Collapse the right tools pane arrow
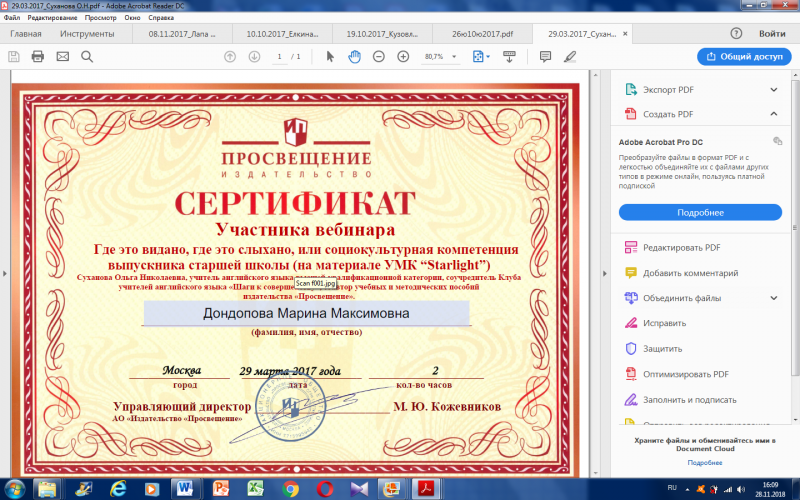 pyautogui.click(x=605, y=273)
